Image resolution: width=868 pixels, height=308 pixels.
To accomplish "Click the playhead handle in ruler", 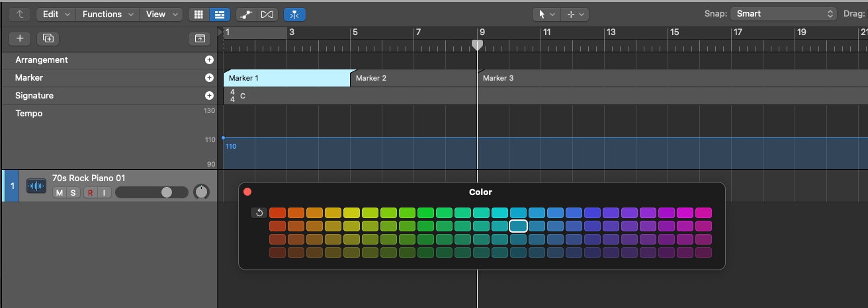I will 477,45.
